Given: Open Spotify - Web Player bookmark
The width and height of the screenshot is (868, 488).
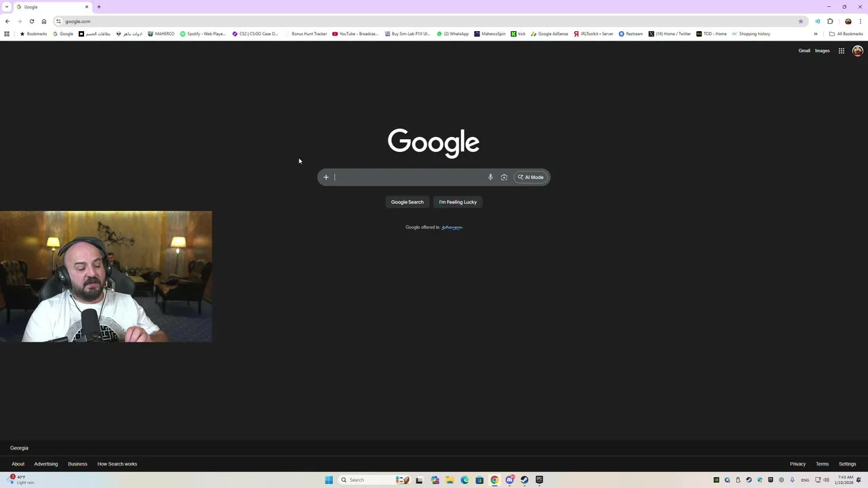Looking at the screenshot, I should pyautogui.click(x=203, y=34).
